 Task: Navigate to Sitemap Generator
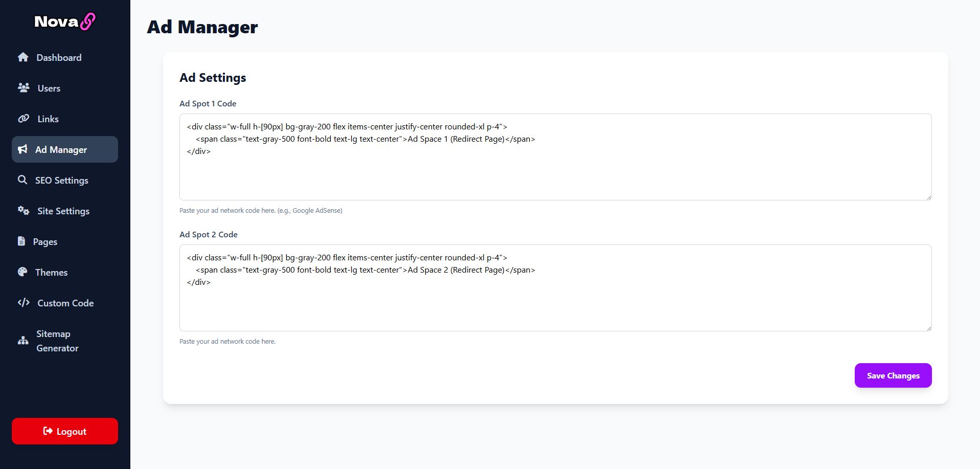coord(57,341)
